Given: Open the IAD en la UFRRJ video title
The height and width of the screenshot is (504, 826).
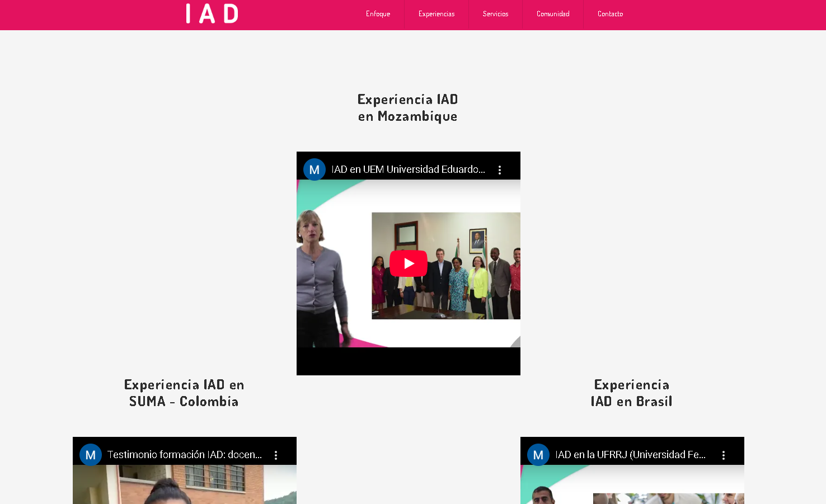Looking at the screenshot, I should coord(631,455).
